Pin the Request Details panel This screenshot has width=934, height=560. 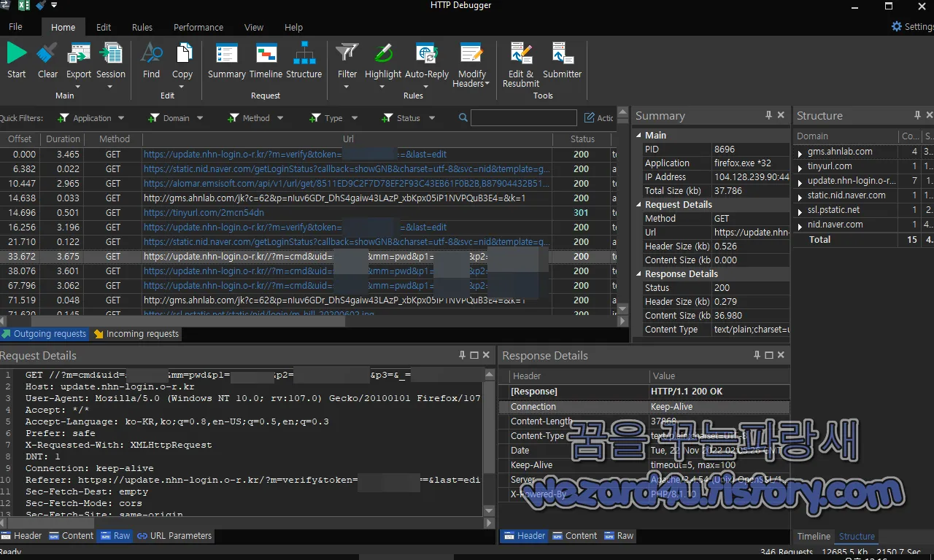[x=462, y=355]
